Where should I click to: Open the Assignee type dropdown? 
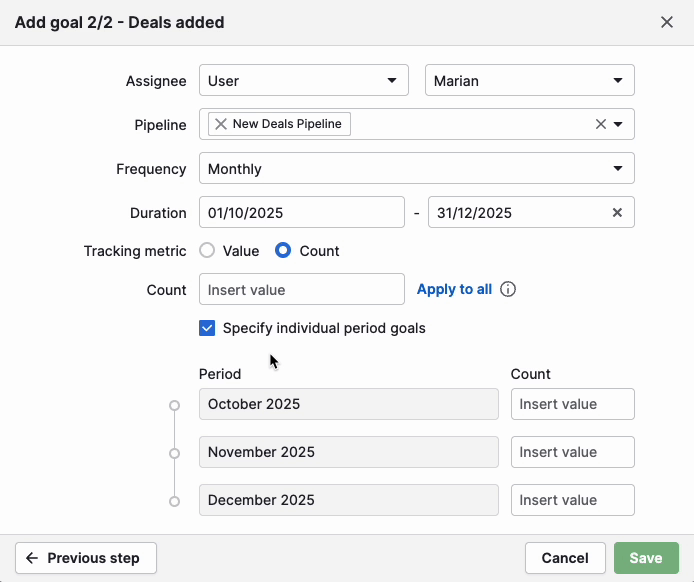coord(303,81)
